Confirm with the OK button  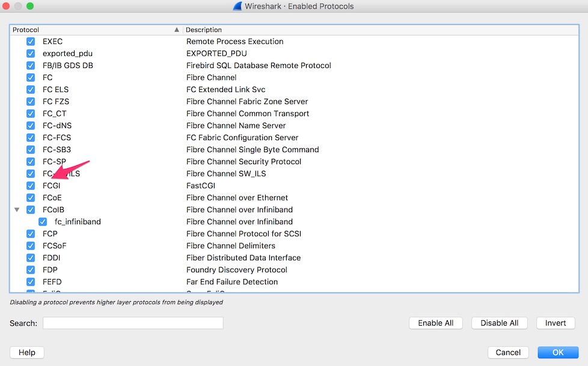[x=558, y=352]
